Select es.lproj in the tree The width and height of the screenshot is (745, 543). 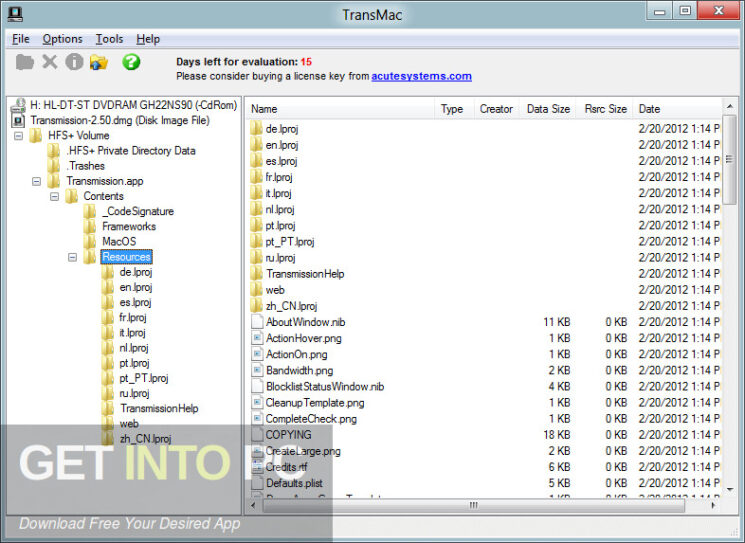click(135, 303)
